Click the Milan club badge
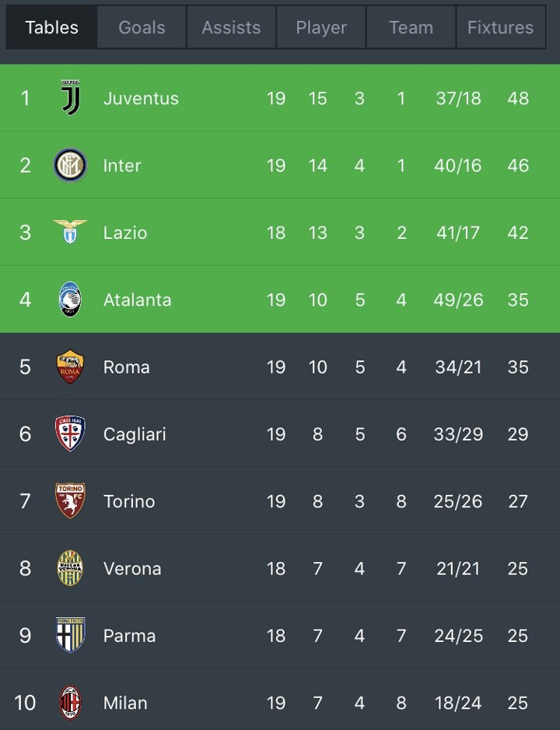Image resolution: width=560 pixels, height=730 pixels. [x=70, y=703]
